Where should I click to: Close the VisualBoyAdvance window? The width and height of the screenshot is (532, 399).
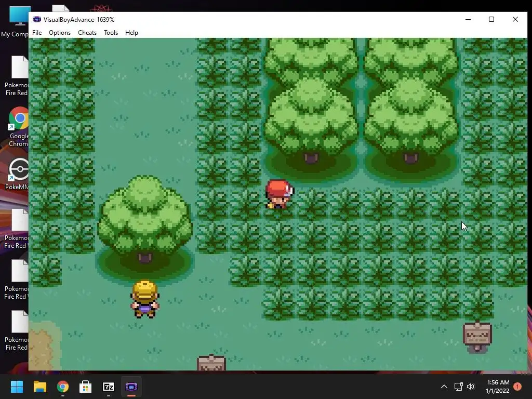pyautogui.click(x=515, y=19)
